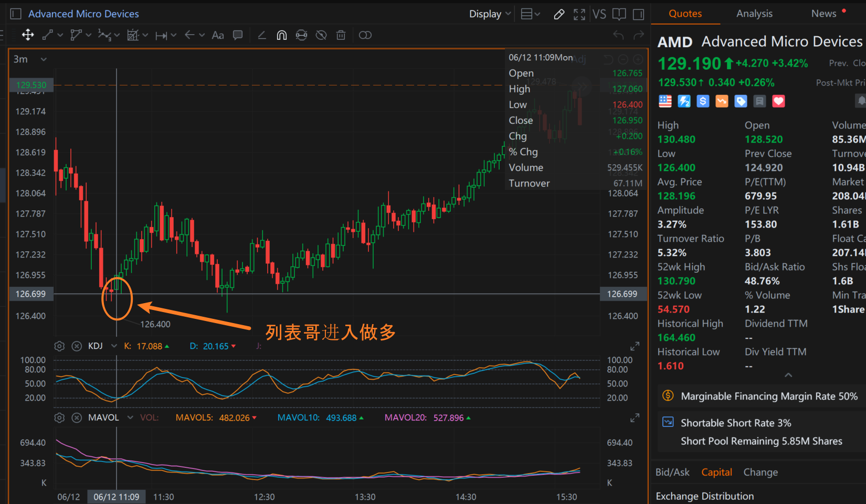Click the 129.530 price axis marker

tap(31, 85)
